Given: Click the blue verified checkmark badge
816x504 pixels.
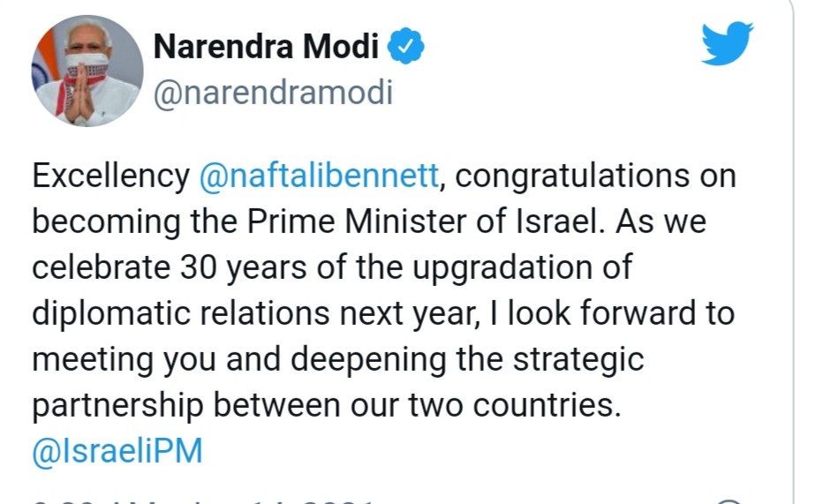Looking at the screenshot, I should coord(406,46).
